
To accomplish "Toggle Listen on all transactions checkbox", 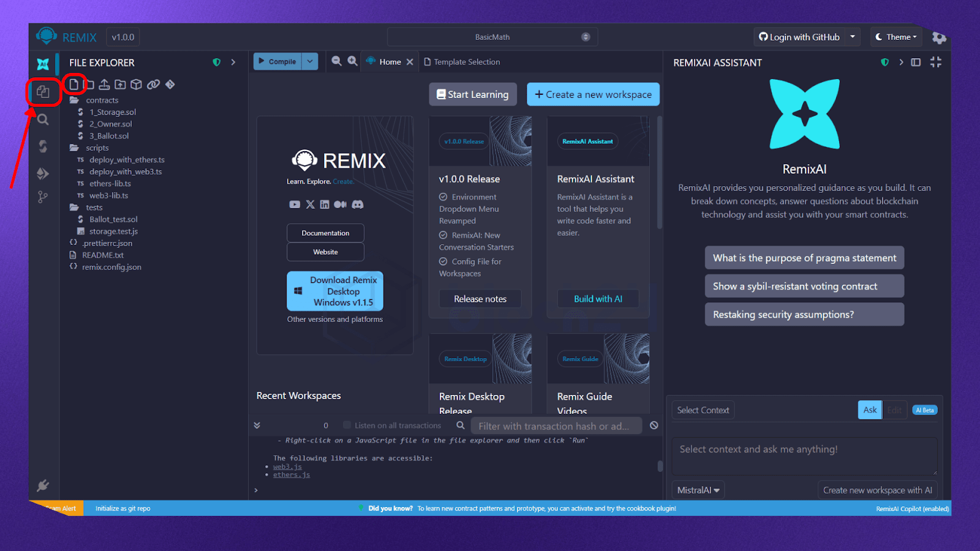I will [347, 425].
